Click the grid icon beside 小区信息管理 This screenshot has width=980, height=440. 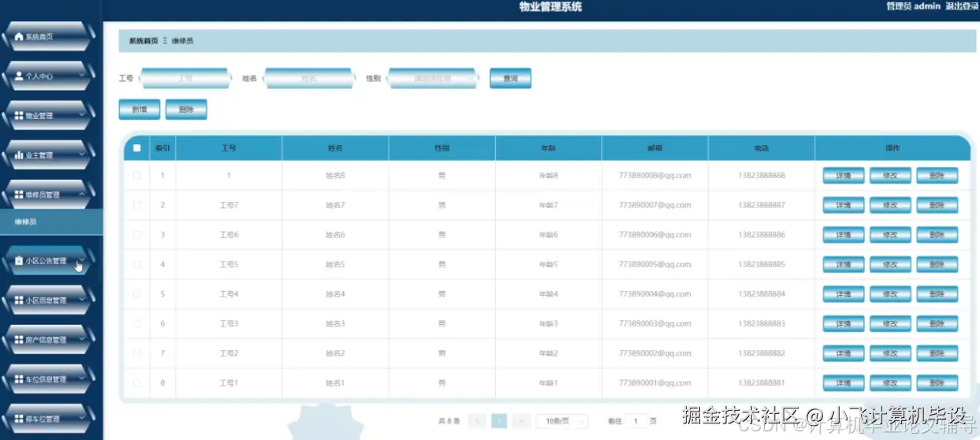[x=19, y=300]
